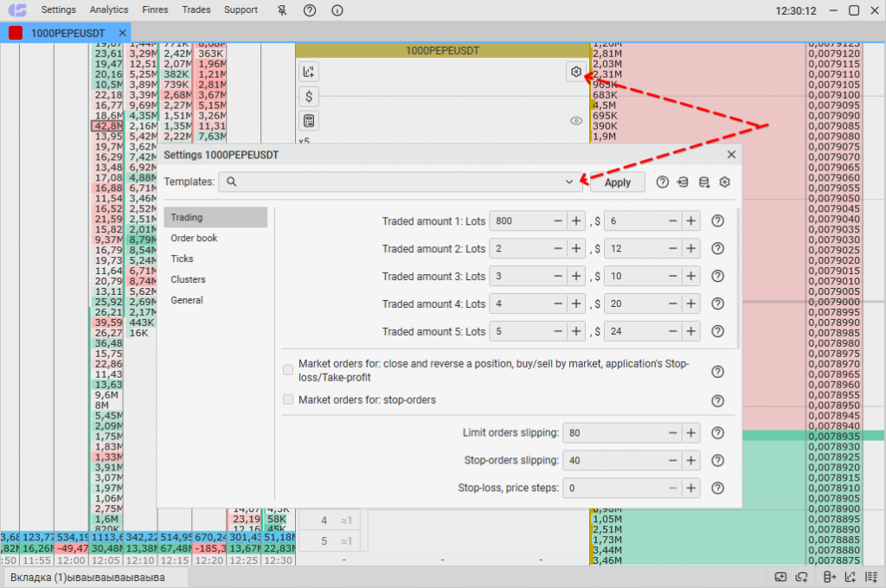This screenshot has height=588, width=886.
Task: Click the save template database icon
Action: tap(683, 182)
